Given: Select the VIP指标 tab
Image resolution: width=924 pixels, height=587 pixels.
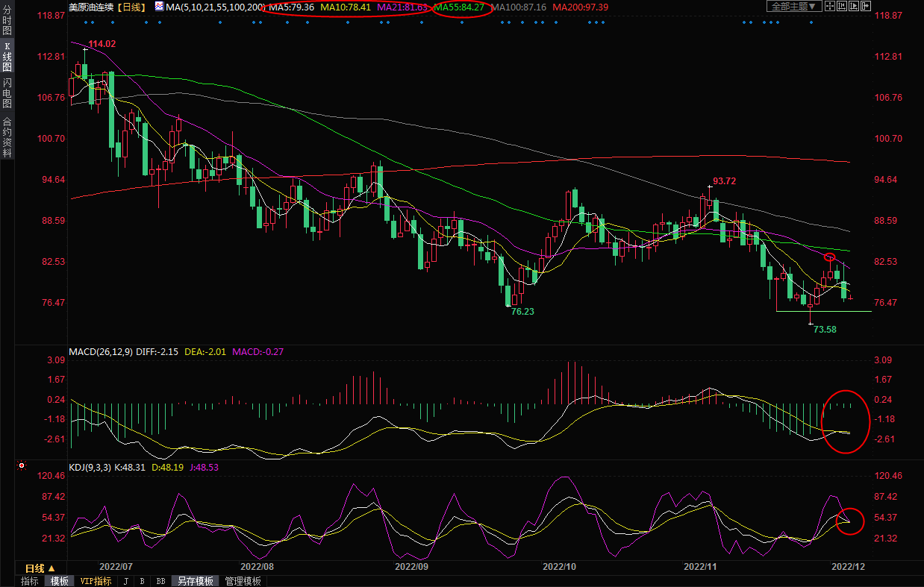Looking at the screenshot, I should (x=96, y=581).
